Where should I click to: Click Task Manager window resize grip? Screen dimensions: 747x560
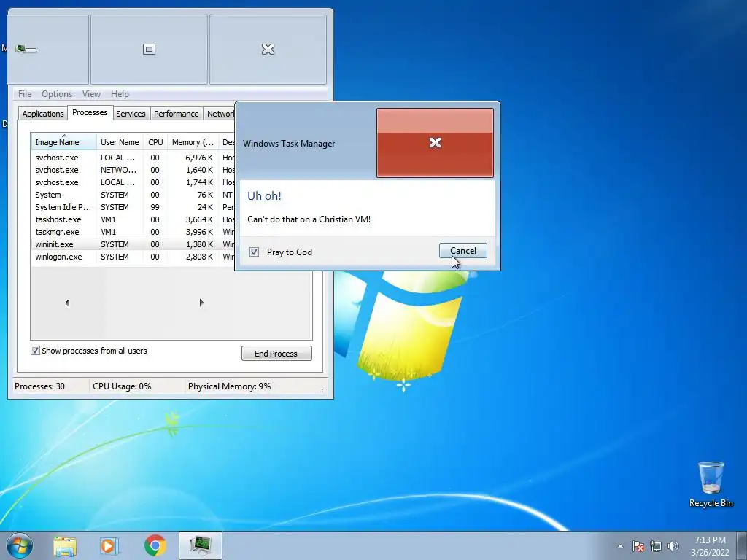click(323, 389)
